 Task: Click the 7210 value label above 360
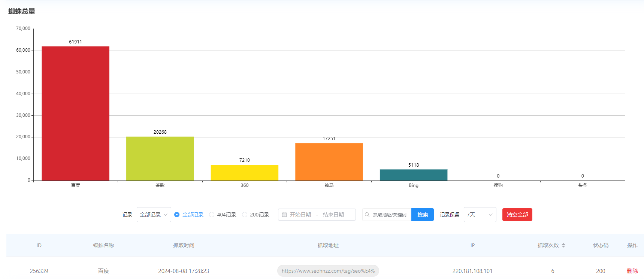coord(245,160)
